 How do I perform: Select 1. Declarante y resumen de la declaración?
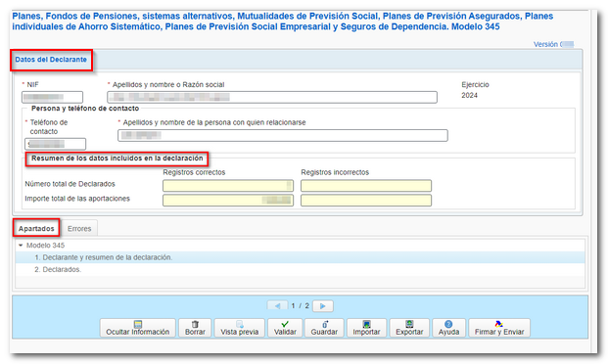tap(300, 257)
